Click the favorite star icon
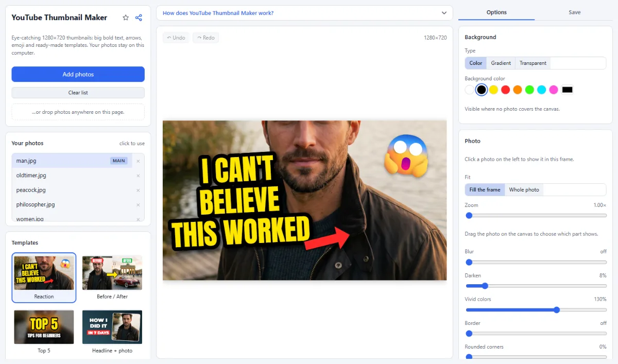This screenshot has height=364, width=618. 126,18
